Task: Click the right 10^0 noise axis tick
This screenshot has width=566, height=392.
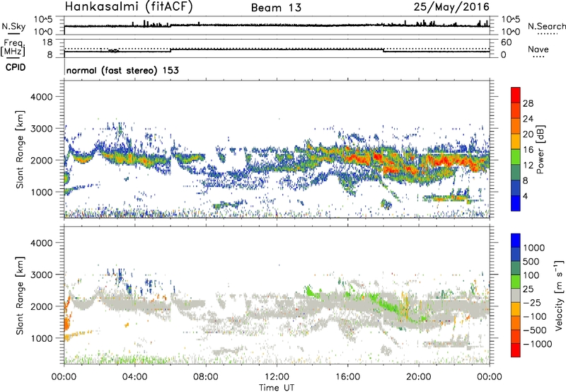Action: click(x=511, y=32)
